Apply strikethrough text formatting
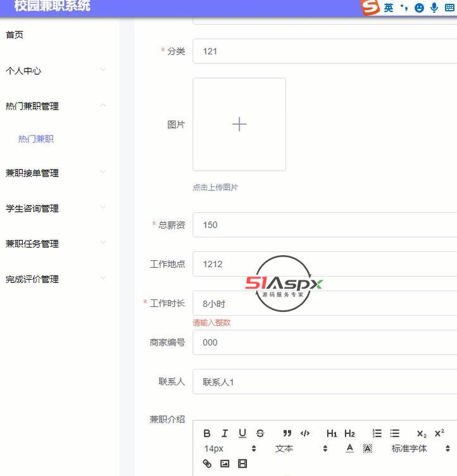 click(x=260, y=434)
